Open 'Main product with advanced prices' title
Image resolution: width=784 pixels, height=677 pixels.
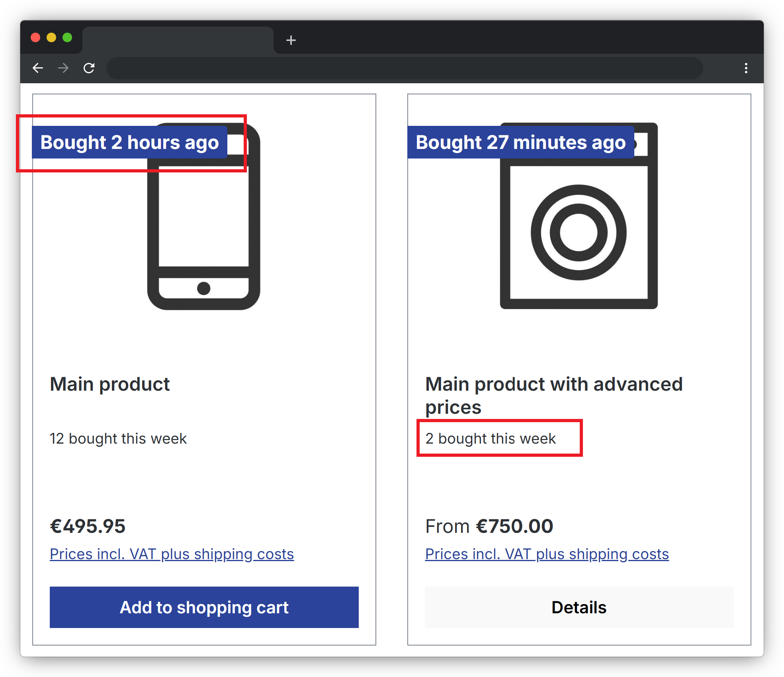tap(554, 395)
